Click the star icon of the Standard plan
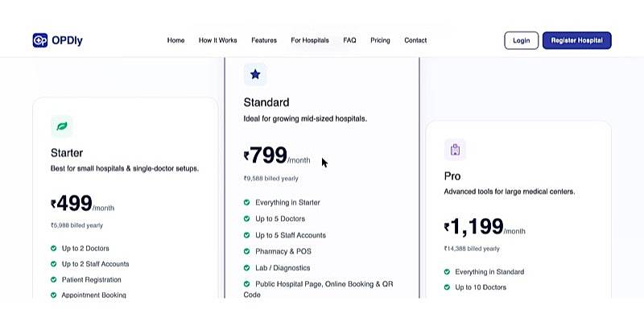The width and height of the screenshot is (644, 322). 255,74
